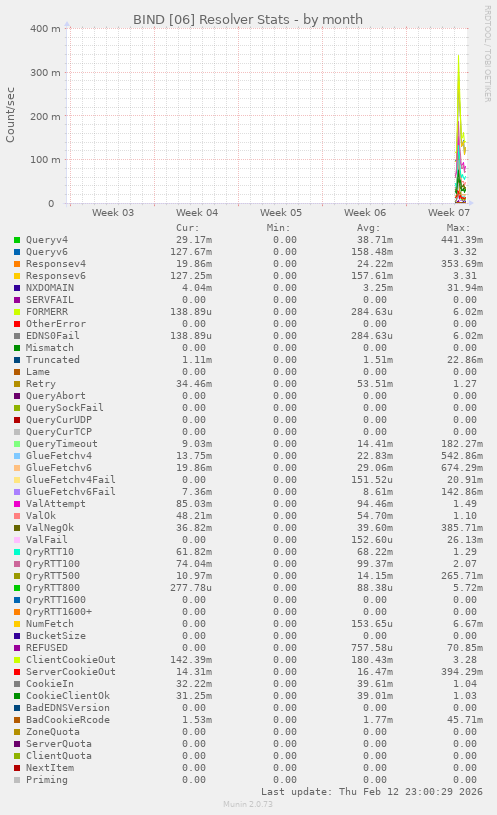Click the Responsev6 legend label
This screenshot has height=815, width=497.
point(56,276)
